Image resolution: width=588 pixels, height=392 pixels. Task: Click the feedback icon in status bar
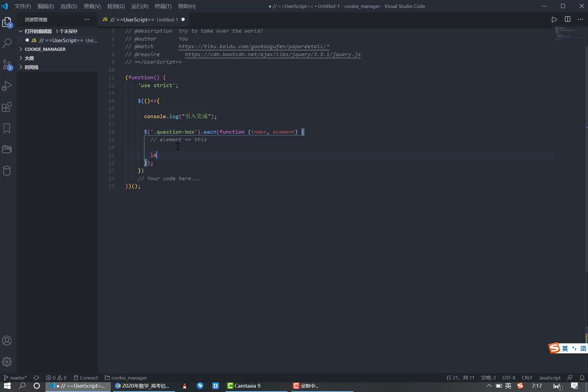570,377
